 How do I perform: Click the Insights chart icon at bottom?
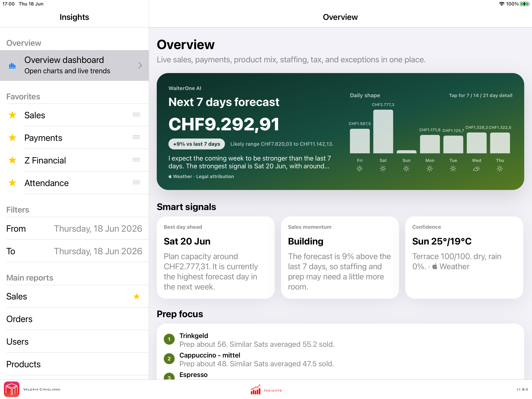256,389
